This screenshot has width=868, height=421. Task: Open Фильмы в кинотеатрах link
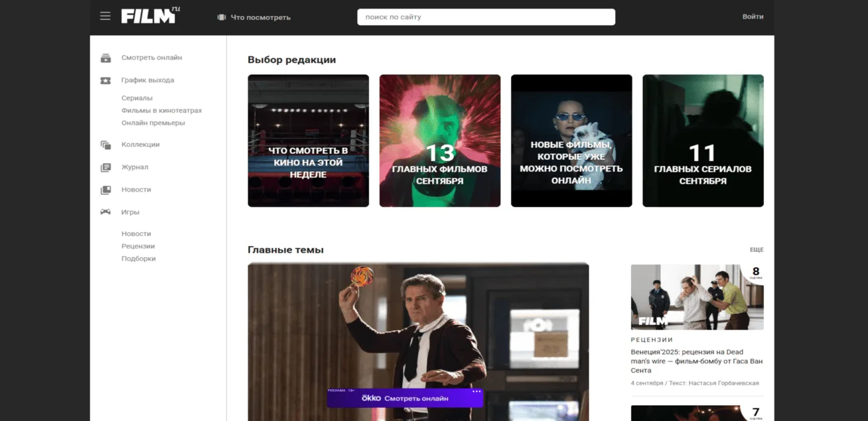point(161,111)
